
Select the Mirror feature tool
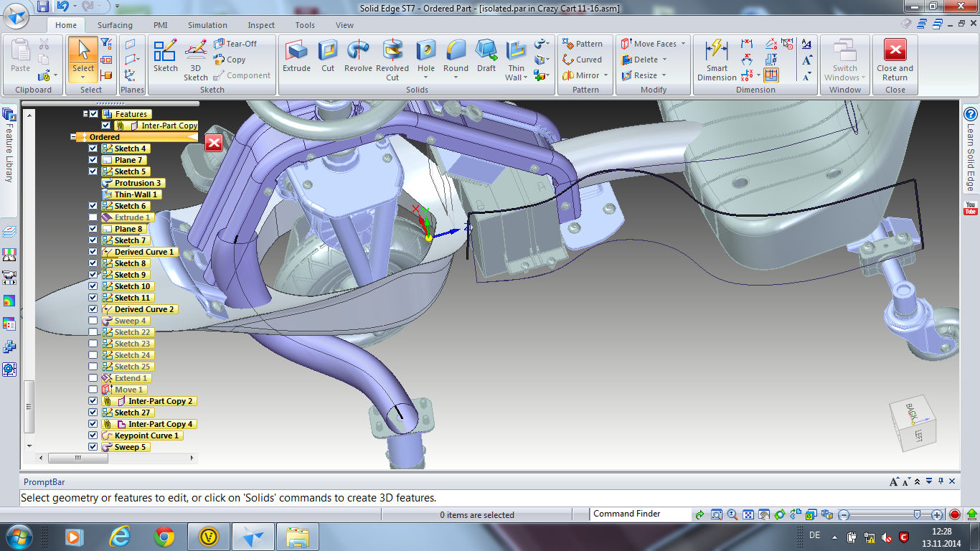(x=581, y=75)
